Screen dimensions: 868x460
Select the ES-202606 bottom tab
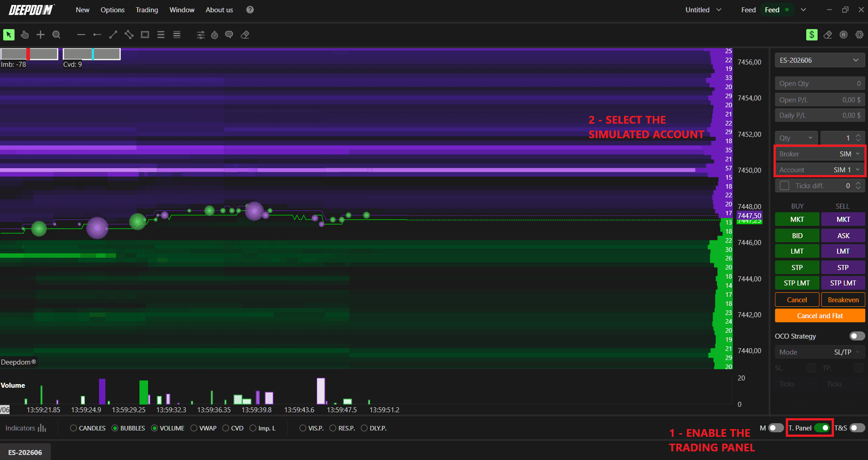point(25,452)
